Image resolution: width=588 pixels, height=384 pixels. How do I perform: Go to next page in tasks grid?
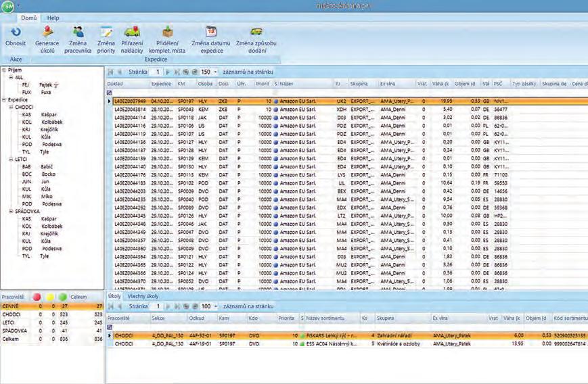pyautogui.click(x=168, y=306)
